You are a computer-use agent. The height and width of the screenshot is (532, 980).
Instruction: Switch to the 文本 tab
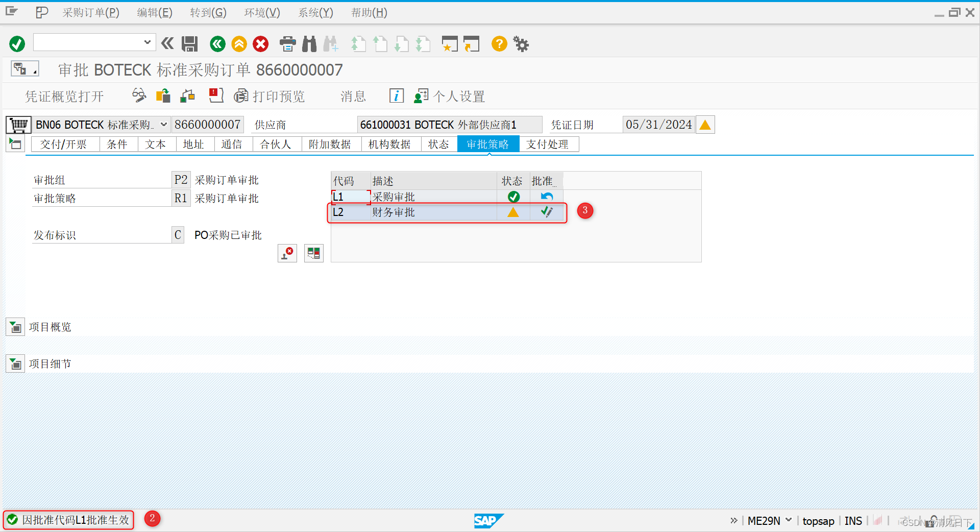(x=157, y=144)
